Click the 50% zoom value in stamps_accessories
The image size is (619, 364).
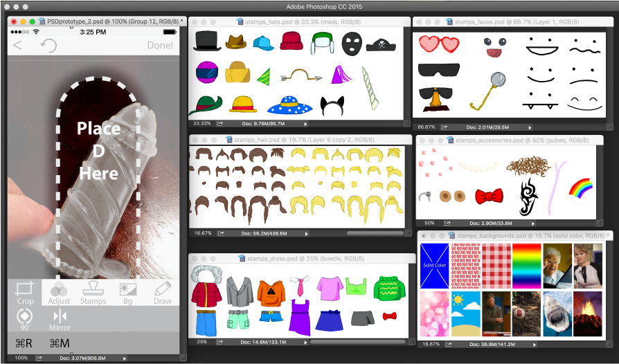pos(429,224)
